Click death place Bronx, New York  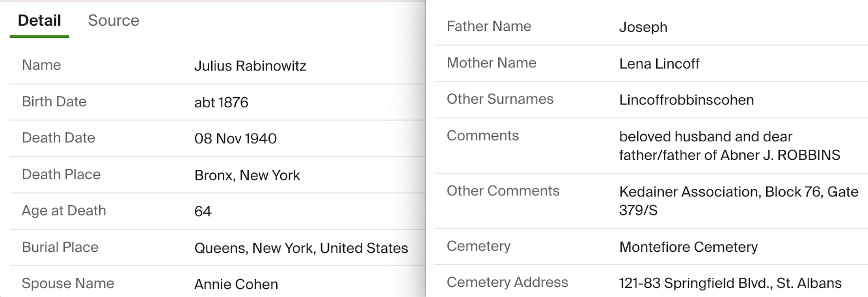coord(247,175)
